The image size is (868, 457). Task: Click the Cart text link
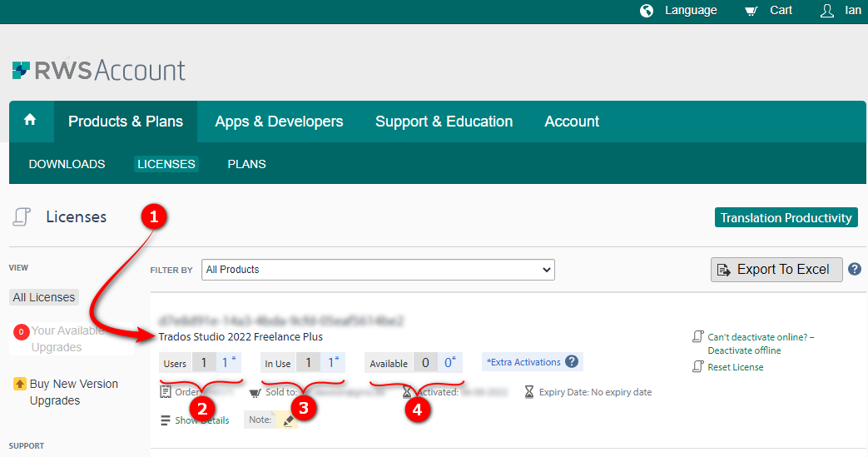781,11
